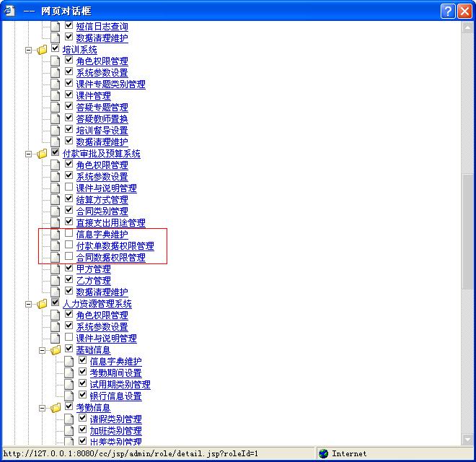
Task: Click the status bar URL text detail.jsp?roleId=1
Action: point(217,454)
